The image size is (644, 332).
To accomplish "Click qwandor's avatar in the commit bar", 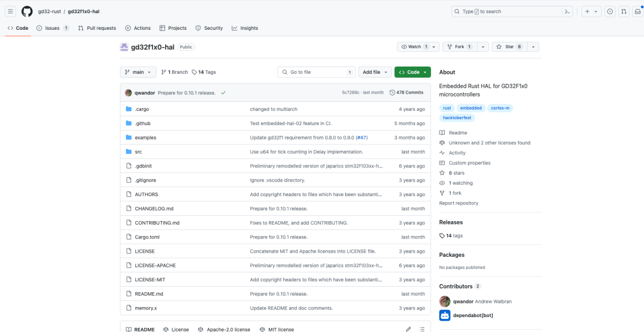I will pyautogui.click(x=129, y=93).
